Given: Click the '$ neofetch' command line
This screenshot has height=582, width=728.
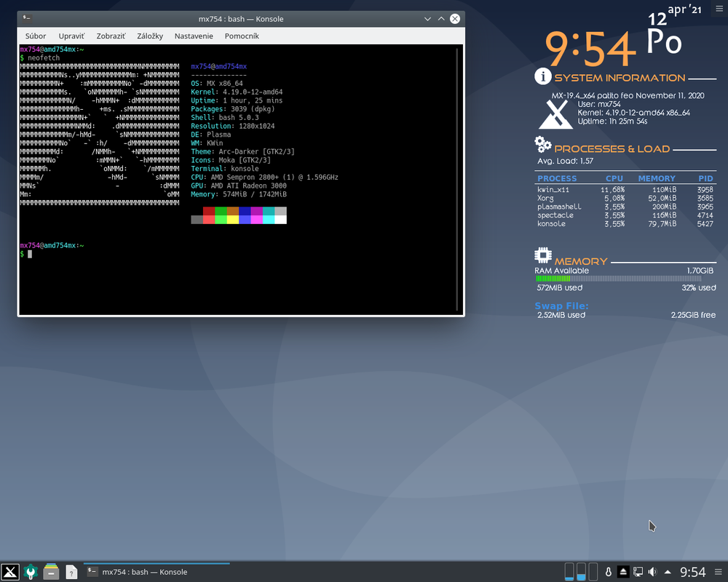Looking at the screenshot, I should click(39, 58).
